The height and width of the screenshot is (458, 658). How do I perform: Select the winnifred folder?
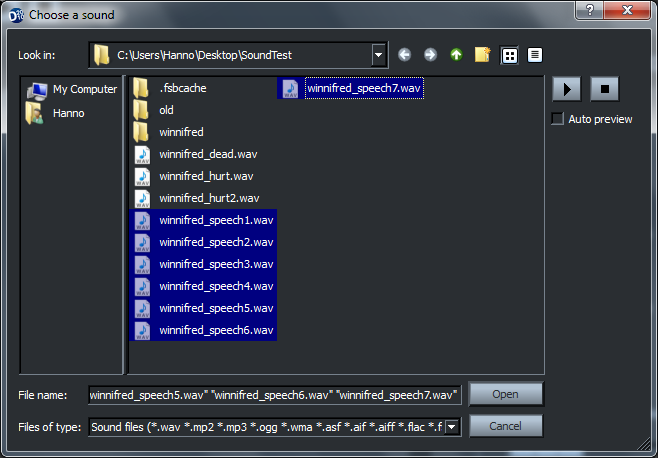tap(181, 132)
